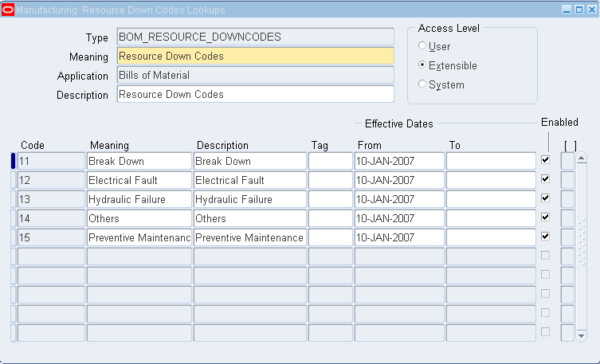Click scrollbar down arrow in lookup table

[581, 335]
